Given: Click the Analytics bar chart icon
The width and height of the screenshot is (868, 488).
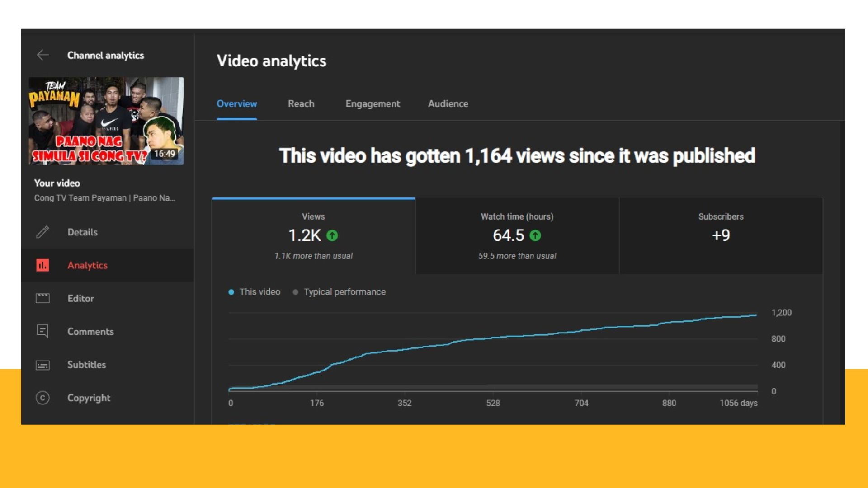Looking at the screenshot, I should click(42, 265).
